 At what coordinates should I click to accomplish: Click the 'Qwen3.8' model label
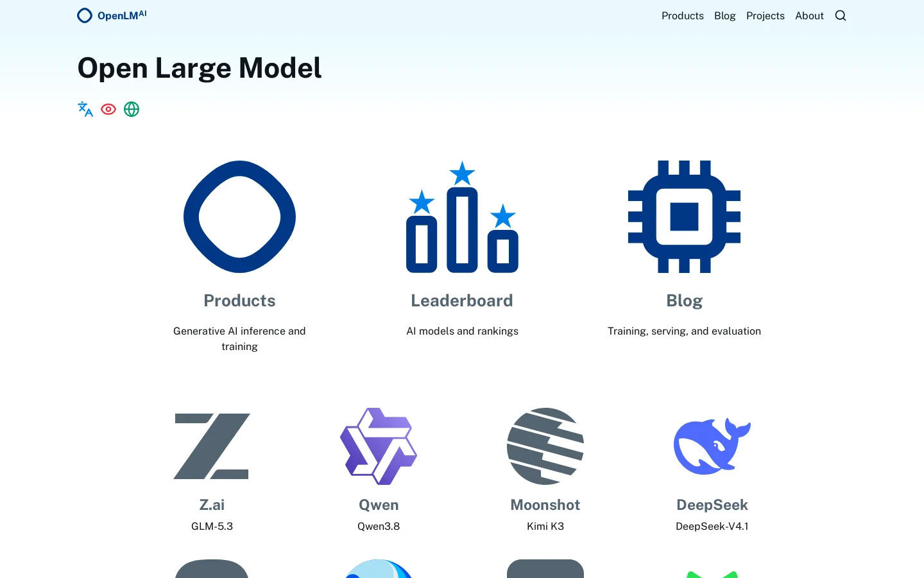coord(379,526)
